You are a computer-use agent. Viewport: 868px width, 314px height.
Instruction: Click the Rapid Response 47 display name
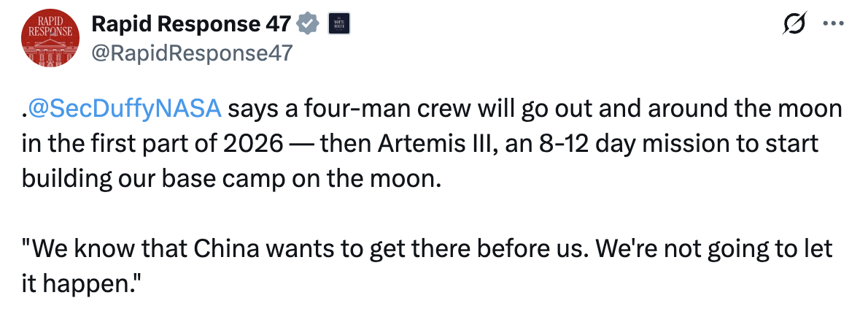tap(193, 24)
